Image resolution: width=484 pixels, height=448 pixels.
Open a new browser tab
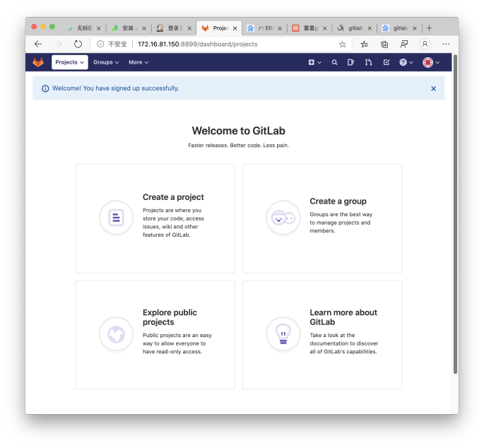pyautogui.click(x=429, y=28)
